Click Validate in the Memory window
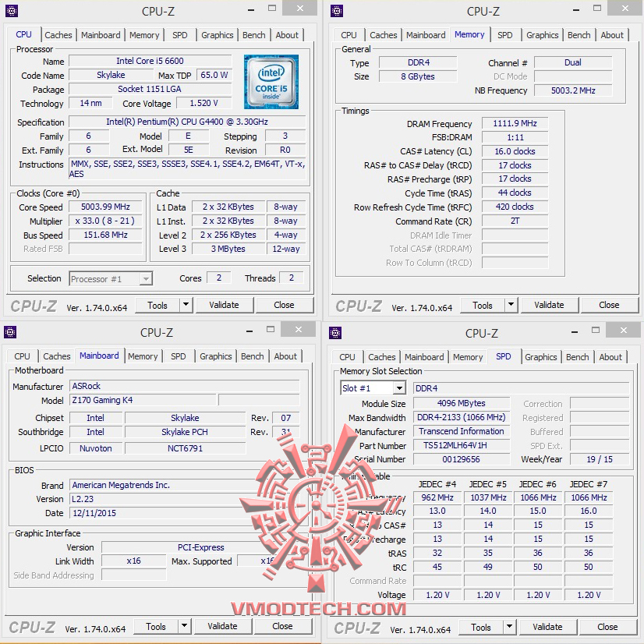644x644 pixels. (x=549, y=305)
